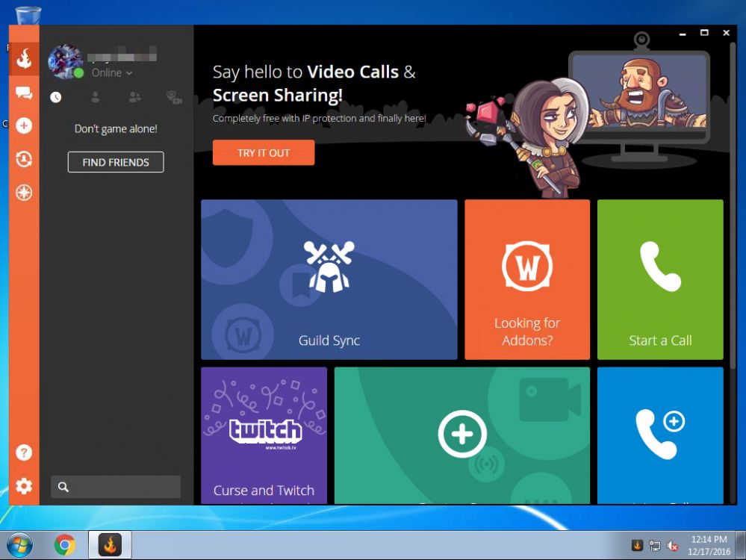Click the plus add server icon in sidebar

pyautogui.click(x=24, y=125)
